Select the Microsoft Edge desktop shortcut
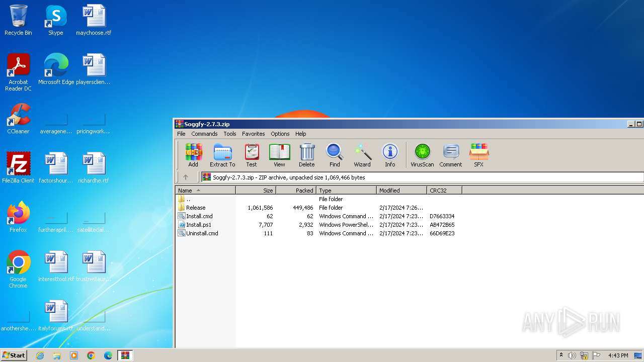The height and width of the screenshot is (362, 644). pos(56,69)
